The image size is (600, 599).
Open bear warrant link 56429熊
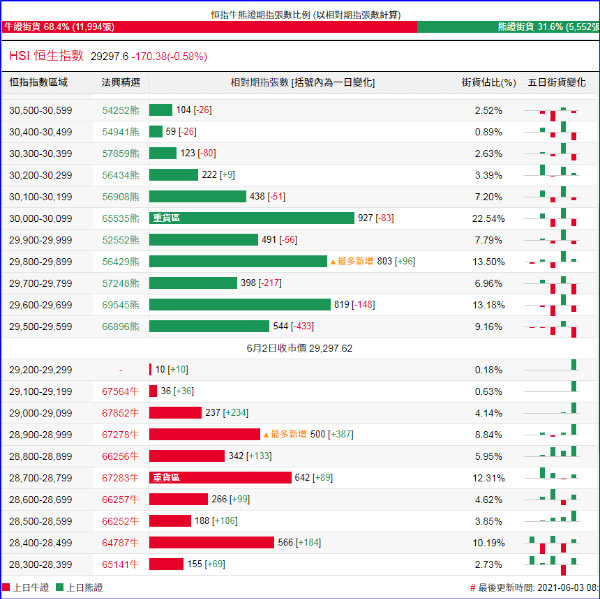click(x=121, y=261)
